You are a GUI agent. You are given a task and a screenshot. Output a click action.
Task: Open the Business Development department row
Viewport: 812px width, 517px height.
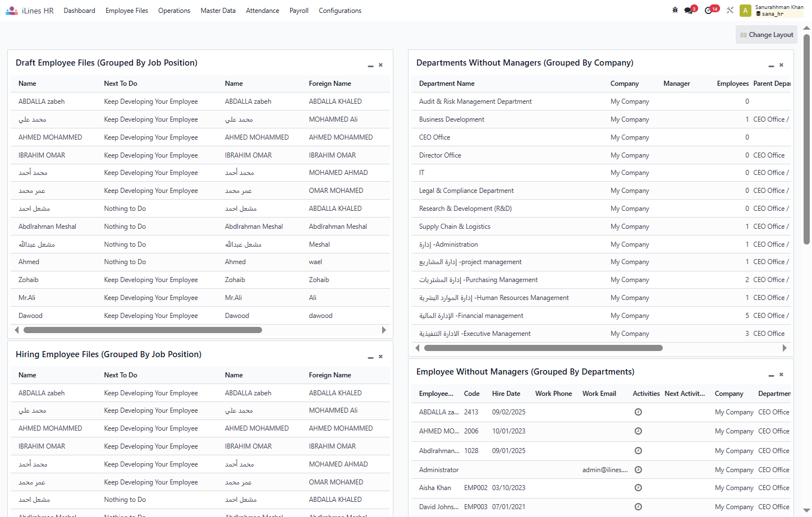pyautogui.click(x=602, y=119)
